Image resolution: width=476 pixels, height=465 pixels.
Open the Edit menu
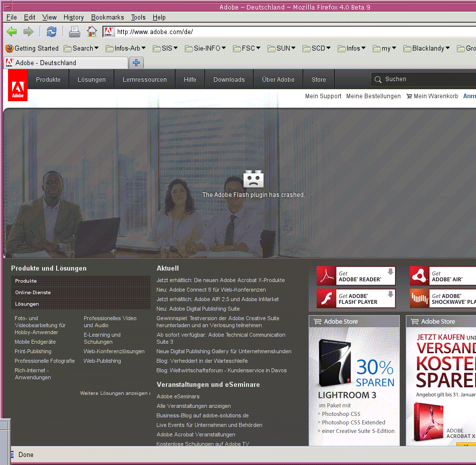pyautogui.click(x=30, y=18)
